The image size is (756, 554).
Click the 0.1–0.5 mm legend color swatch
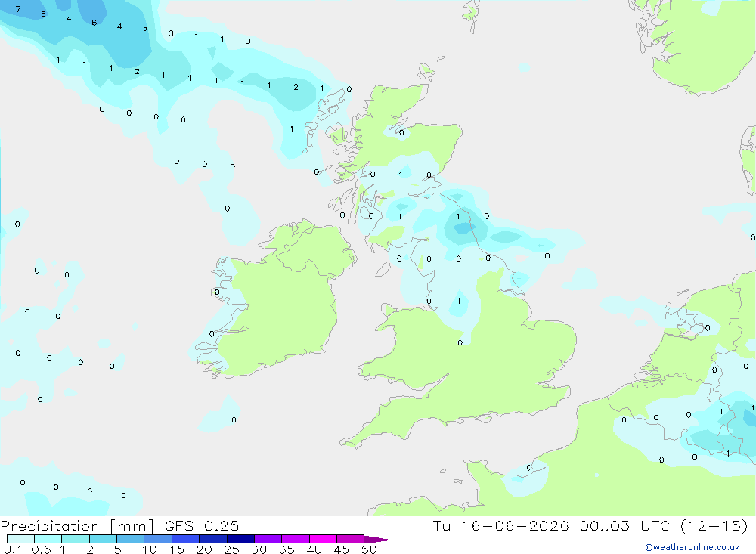pos(20,539)
